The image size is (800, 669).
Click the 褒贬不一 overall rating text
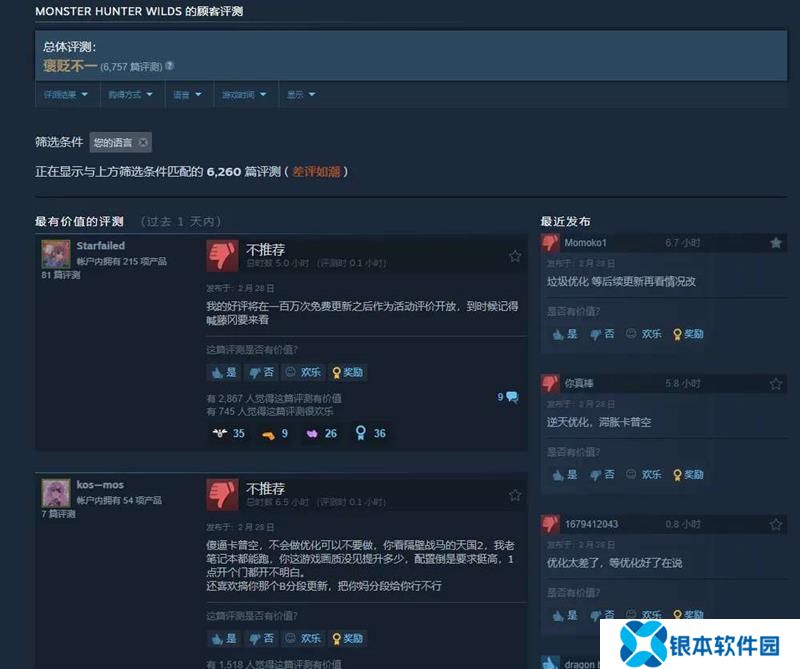click(70, 66)
